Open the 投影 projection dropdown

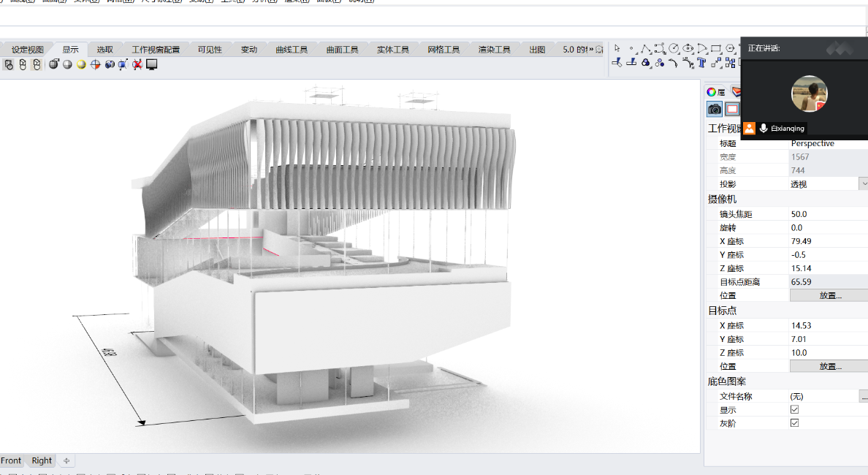864,184
